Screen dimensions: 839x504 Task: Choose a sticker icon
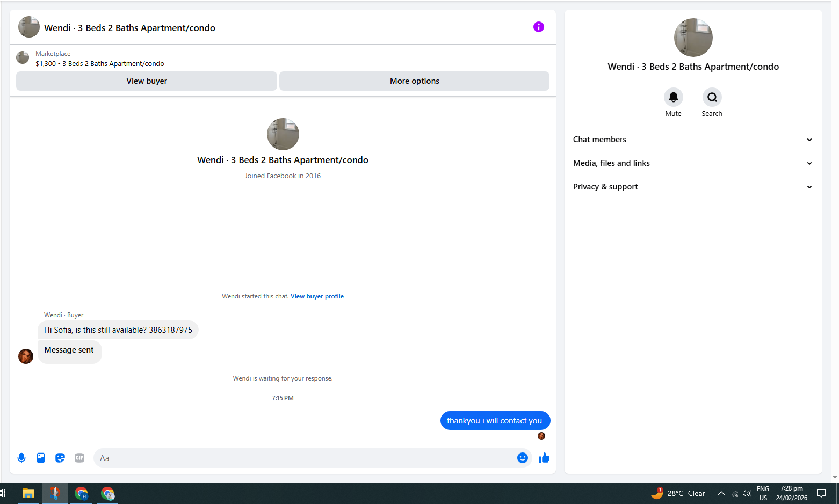[60, 458]
